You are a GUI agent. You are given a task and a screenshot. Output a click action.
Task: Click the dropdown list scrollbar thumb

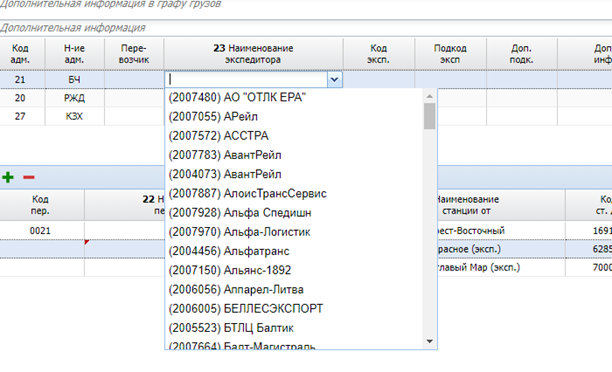point(430,116)
